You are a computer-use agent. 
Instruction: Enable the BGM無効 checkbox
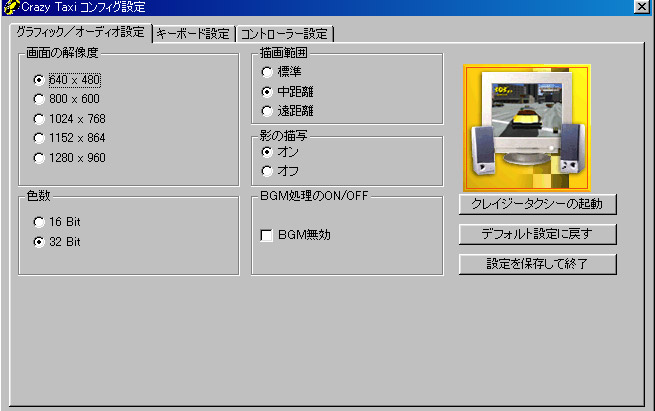(x=267, y=235)
